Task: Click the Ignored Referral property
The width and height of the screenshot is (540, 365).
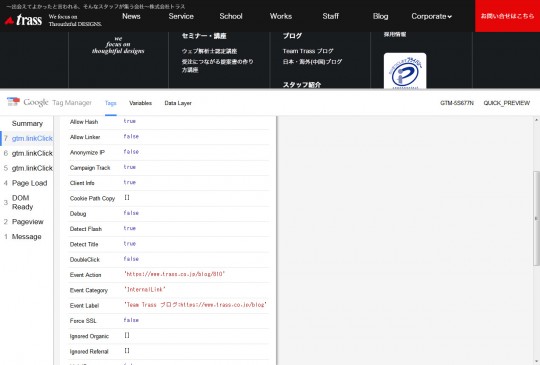Action: pyautogui.click(x=89, y=351)
